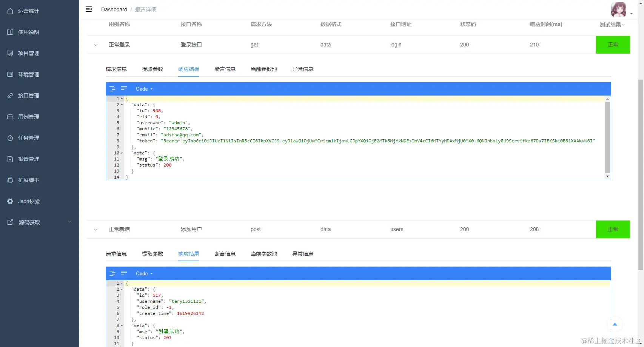This screenshot has height=347, width=644.
Task: Open the 测试结果 filter dropdown arrow
Action: coord(623,25)
